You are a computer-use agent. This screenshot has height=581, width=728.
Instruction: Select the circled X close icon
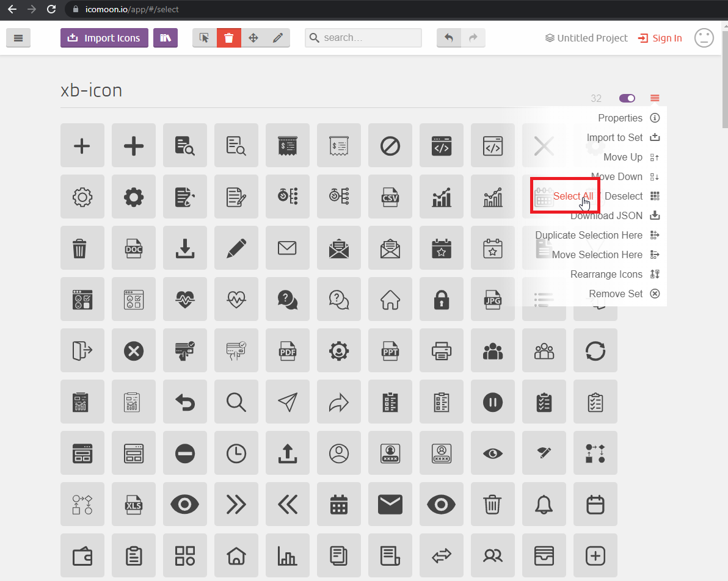[x=134, y=350]
